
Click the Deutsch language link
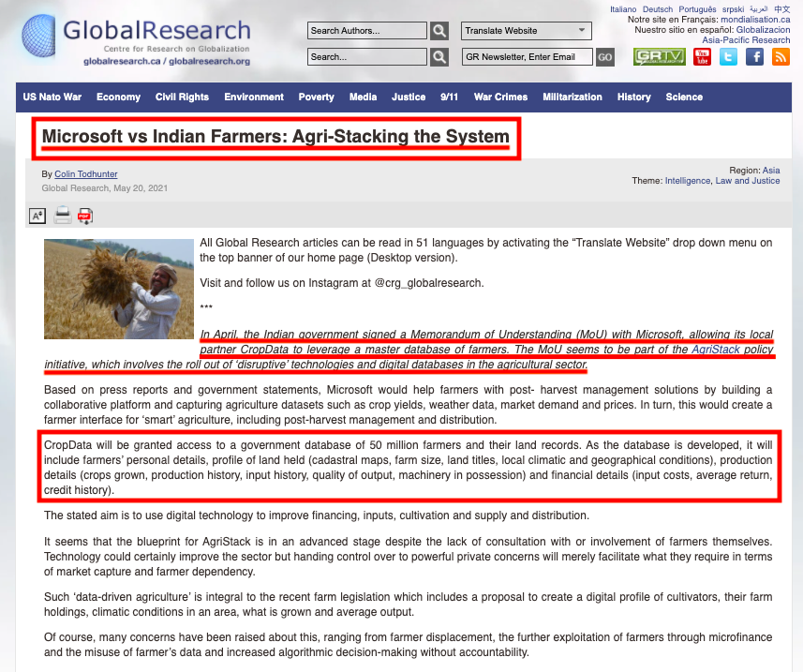coord(658,9)
